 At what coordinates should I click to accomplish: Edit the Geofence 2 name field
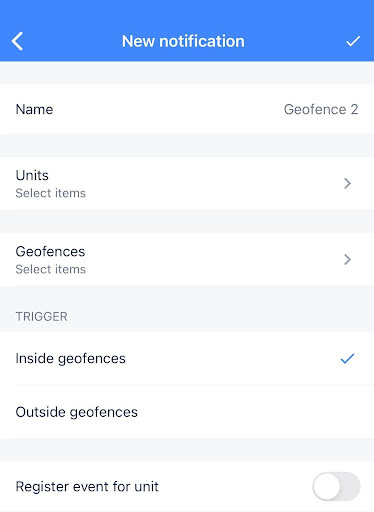321,109
